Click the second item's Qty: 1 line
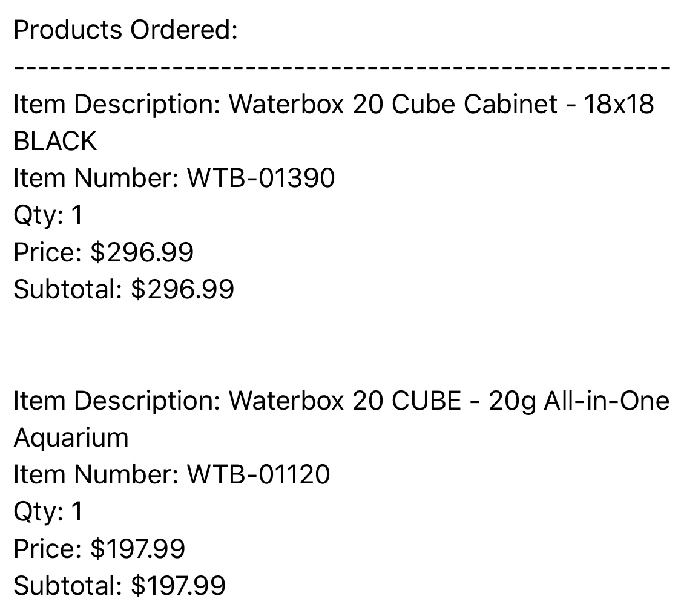 (x=48, y=511)
